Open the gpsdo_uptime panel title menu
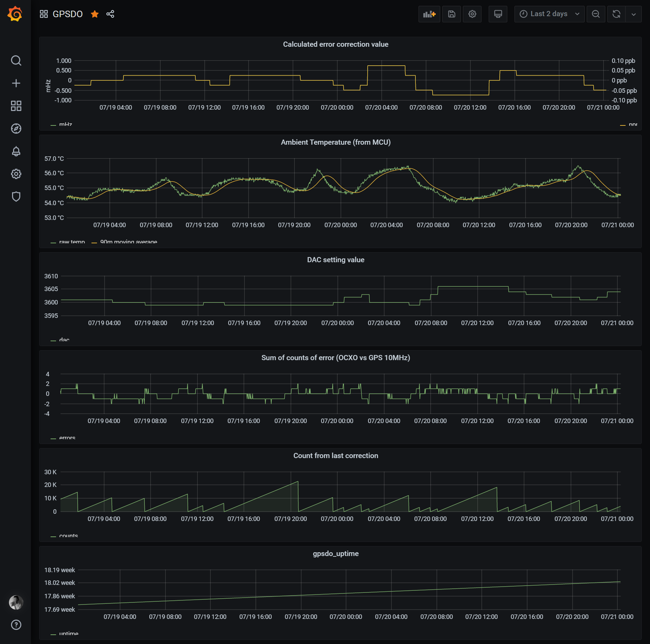 335,554
